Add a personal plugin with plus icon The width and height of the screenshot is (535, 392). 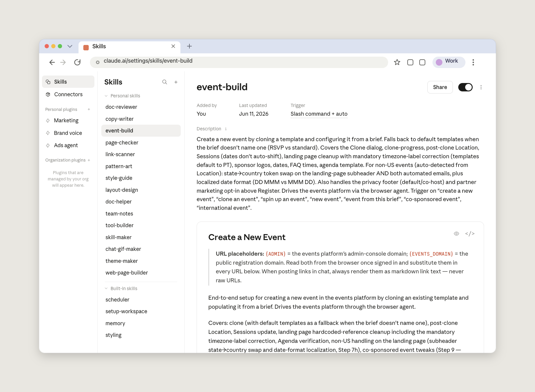(x=89, y=109)
